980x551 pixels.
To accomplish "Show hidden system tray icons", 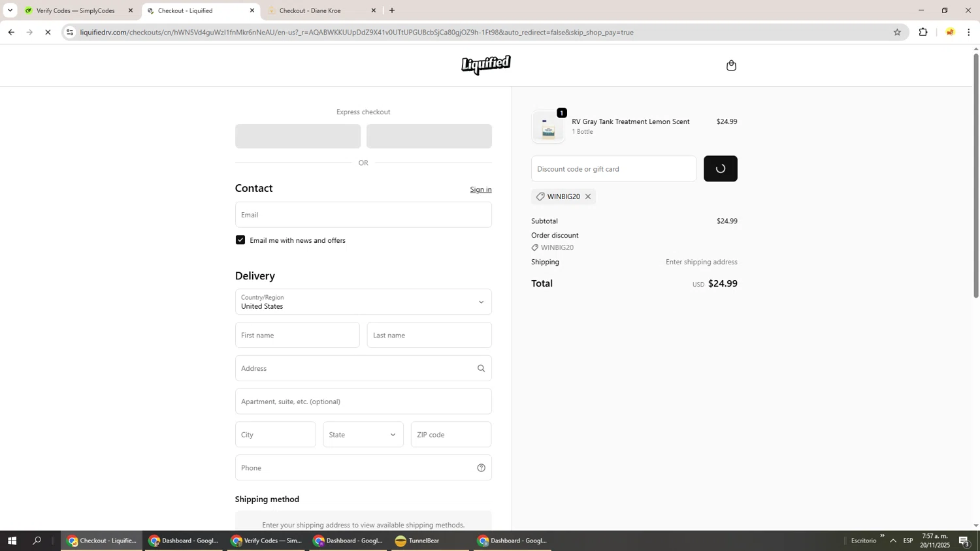I will click(893, 541).
